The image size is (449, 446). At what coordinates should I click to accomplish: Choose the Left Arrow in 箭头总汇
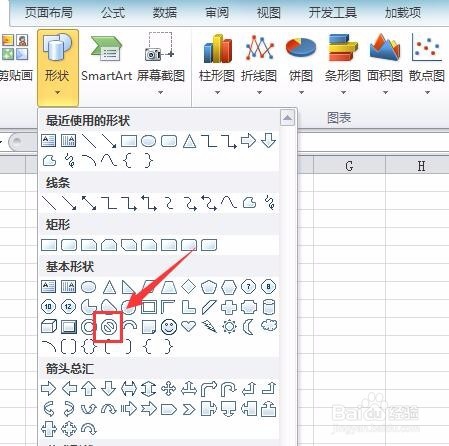click(69, 389)
